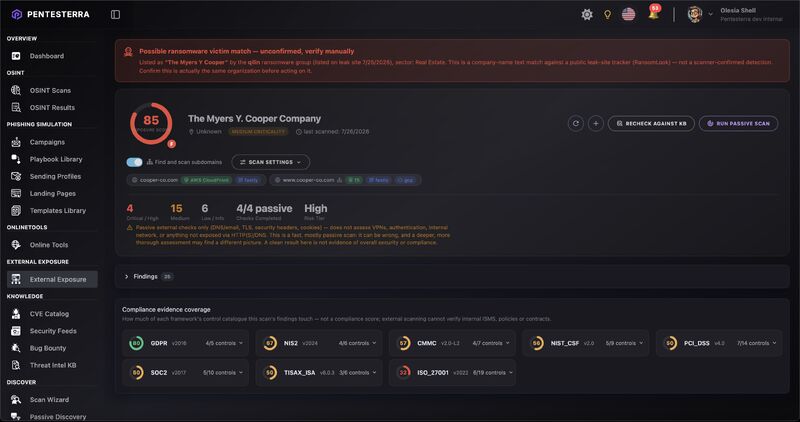Click the 15 Medium findings count

tap(177, 209)
